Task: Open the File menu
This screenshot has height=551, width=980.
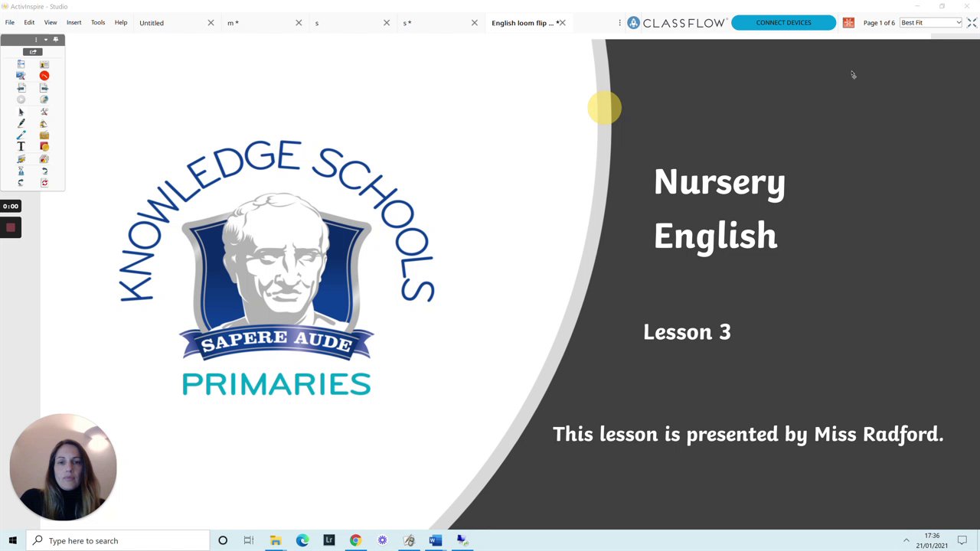Action: (x=10, y=22)
